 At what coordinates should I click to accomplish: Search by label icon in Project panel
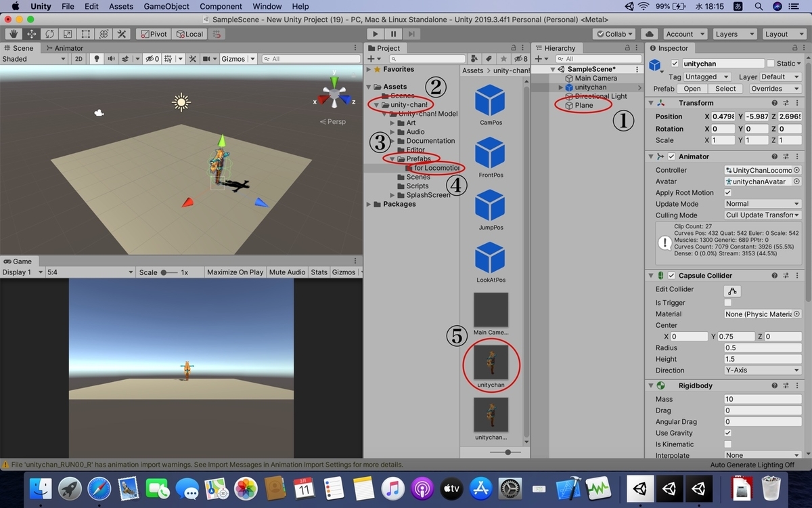[x=489, y=59]
